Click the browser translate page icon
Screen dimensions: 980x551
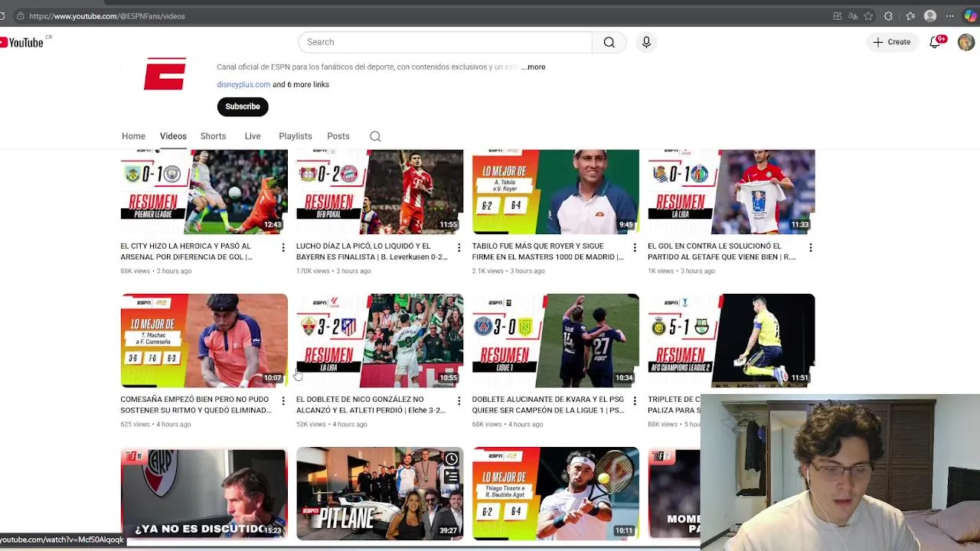852,16
